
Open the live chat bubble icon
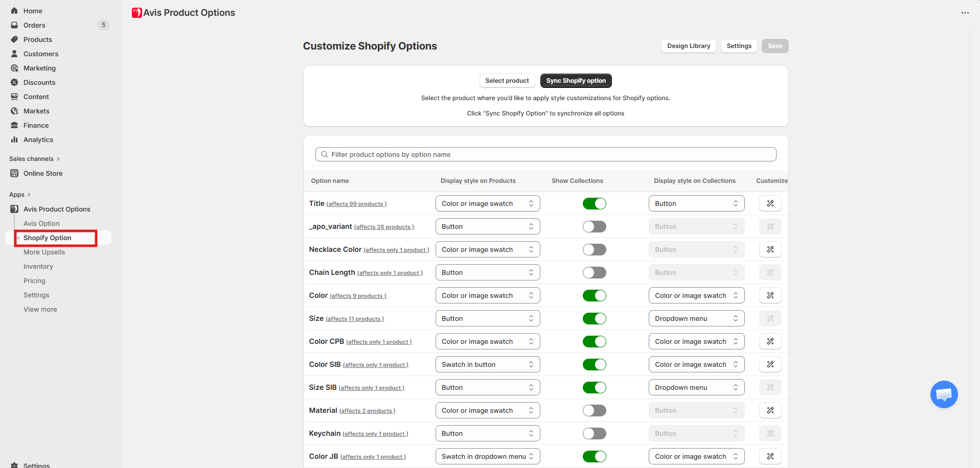(943, 394)
